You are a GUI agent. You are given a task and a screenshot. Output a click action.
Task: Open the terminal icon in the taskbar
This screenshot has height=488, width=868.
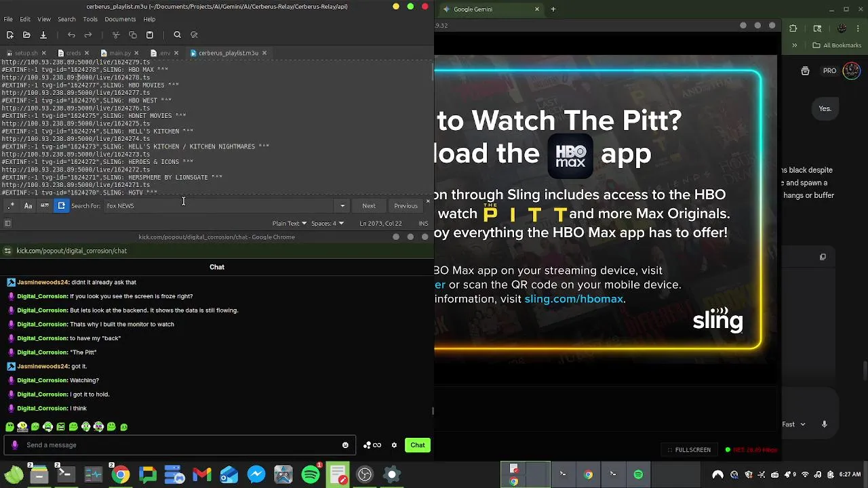[x=66, y=474]
